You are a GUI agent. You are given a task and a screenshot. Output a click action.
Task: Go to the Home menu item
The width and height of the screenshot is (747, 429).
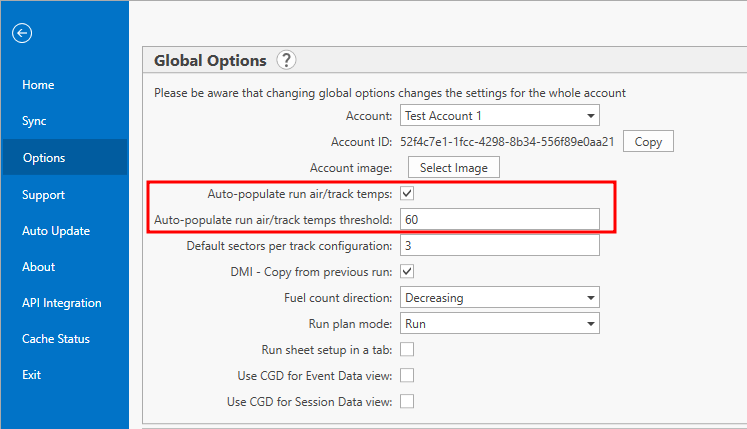coord(38,85)
